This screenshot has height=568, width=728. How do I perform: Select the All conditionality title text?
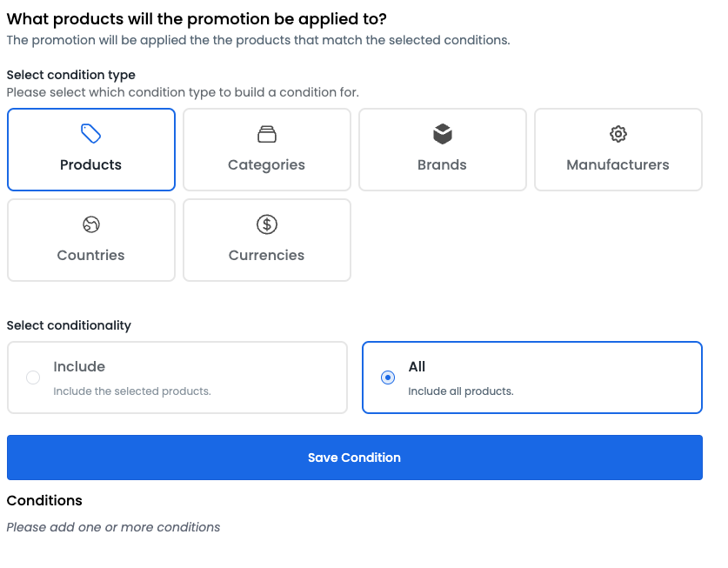pyautogui.click(x=417, y=367)
